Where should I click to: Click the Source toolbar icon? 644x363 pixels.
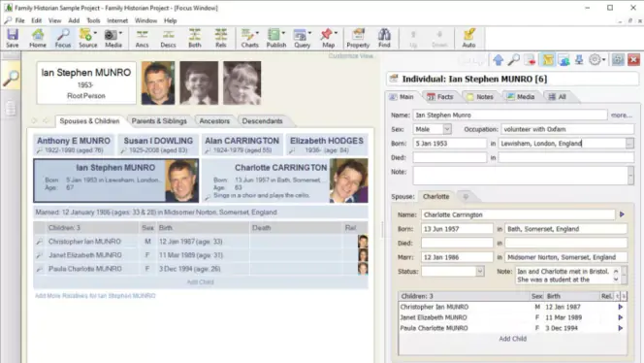point(87,38)
